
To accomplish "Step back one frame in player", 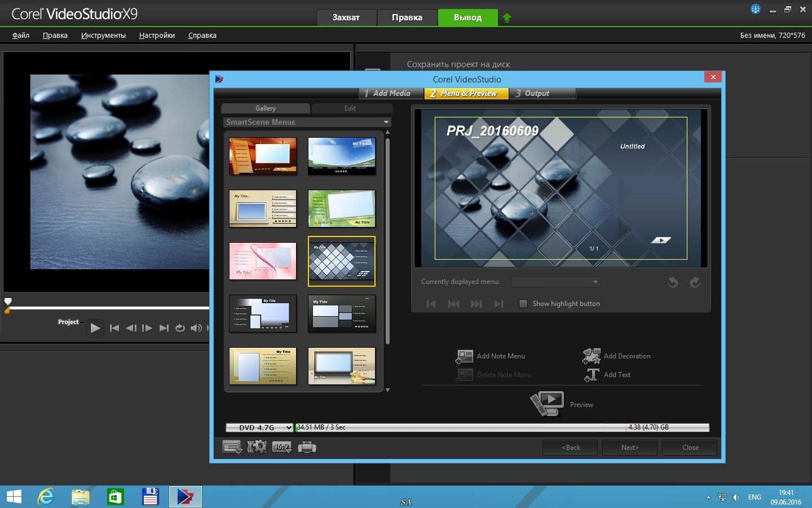I will (x=131, y=328).
